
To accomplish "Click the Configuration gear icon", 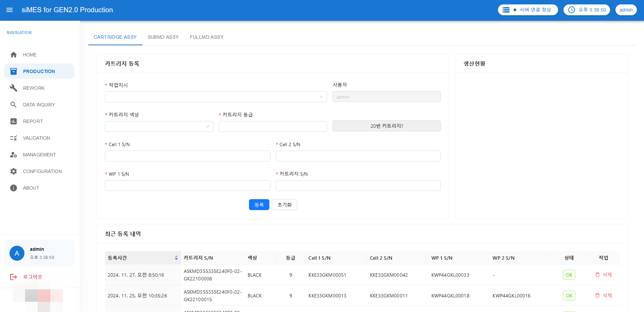I will 14,171.
